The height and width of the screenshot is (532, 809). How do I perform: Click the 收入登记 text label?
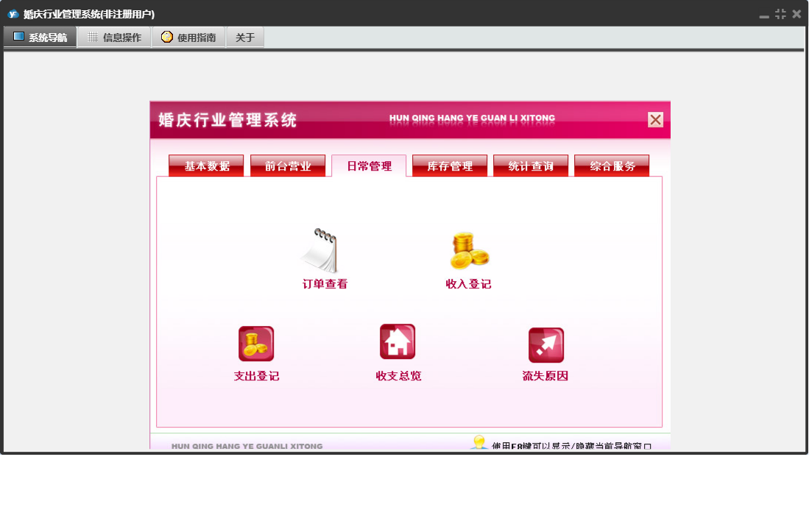click(x=468, y=284)
